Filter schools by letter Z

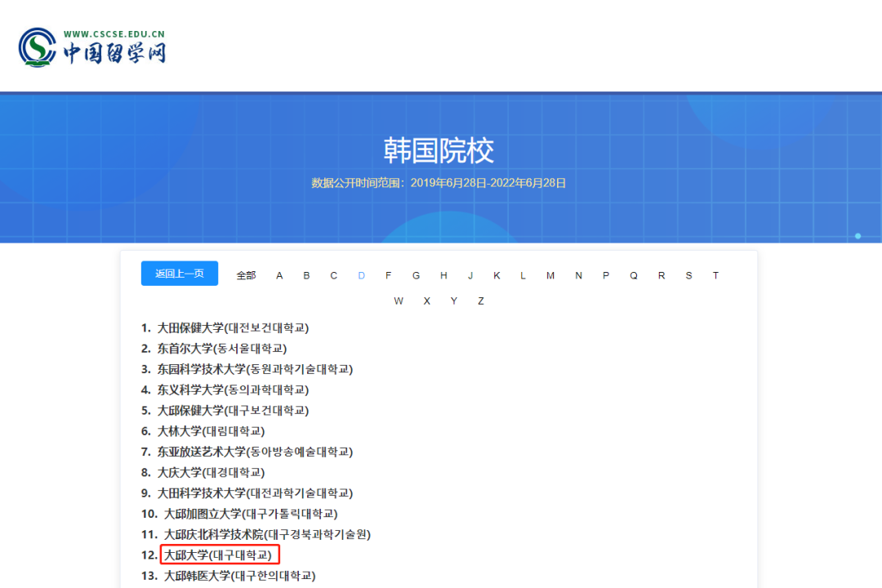click(x=481, y=301)
